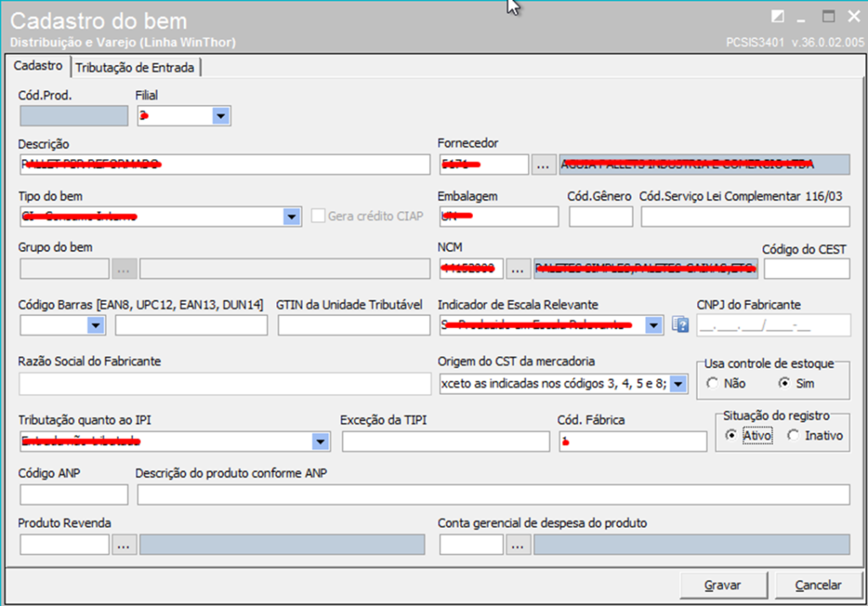Expand the Tipo do bem dropdown
The width and height of the screenshot is (868, 606).
pyautogui.click(x=292, y=217)
